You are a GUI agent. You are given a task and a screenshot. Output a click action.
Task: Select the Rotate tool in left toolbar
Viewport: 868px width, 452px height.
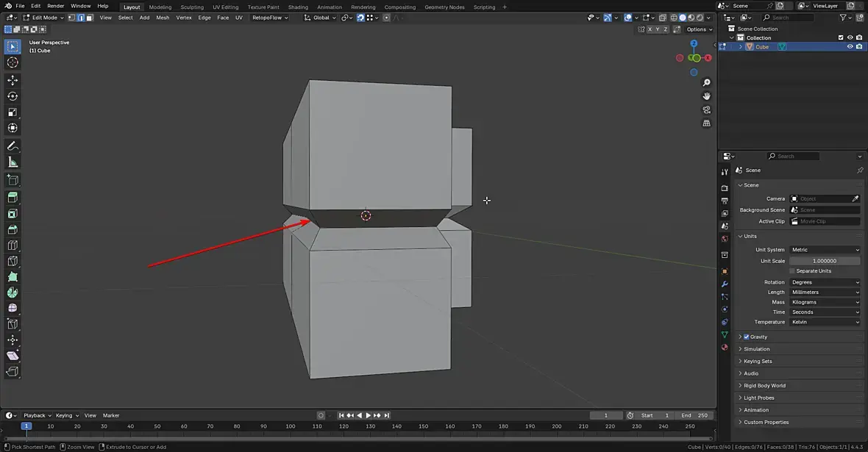(x=13, y=96)
